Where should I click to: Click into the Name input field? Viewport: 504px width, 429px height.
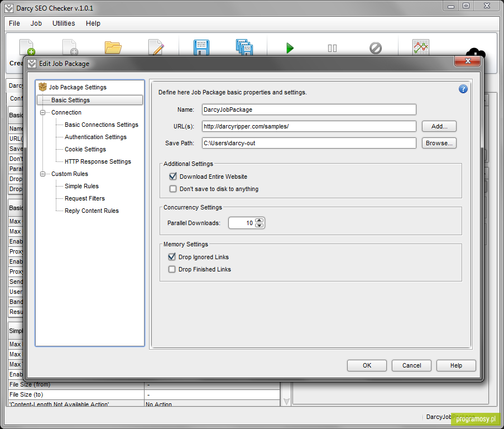click(309, 109)
